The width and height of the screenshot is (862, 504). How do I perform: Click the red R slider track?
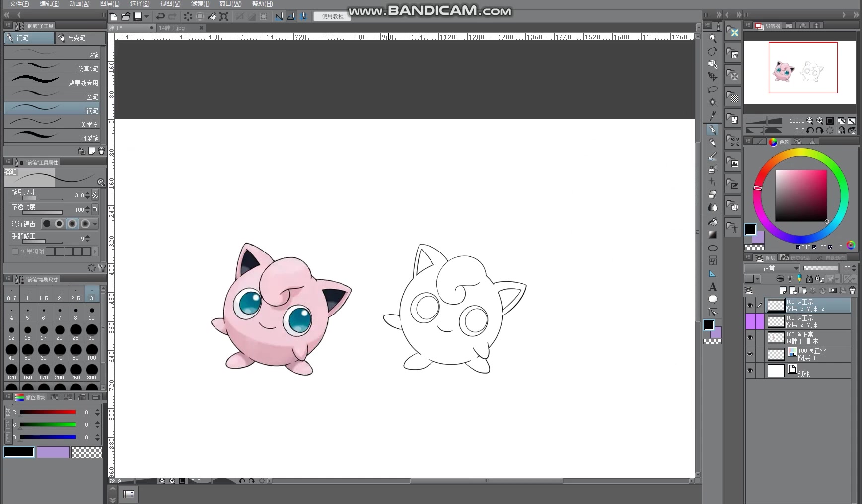pyautogui.click(x=48, y=412)
